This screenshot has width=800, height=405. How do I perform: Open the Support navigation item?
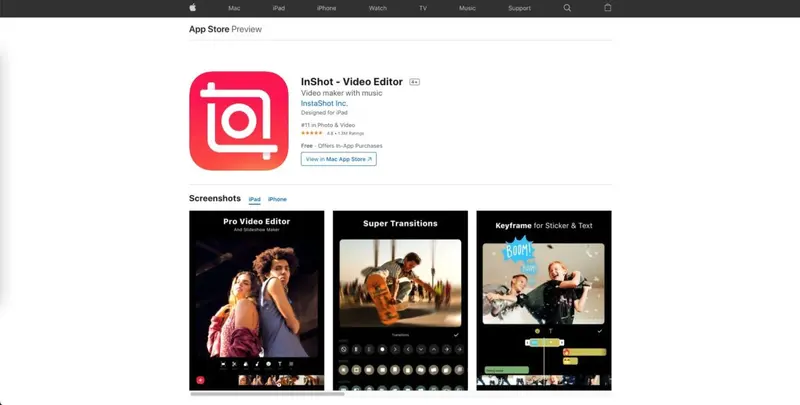[519, 8]
